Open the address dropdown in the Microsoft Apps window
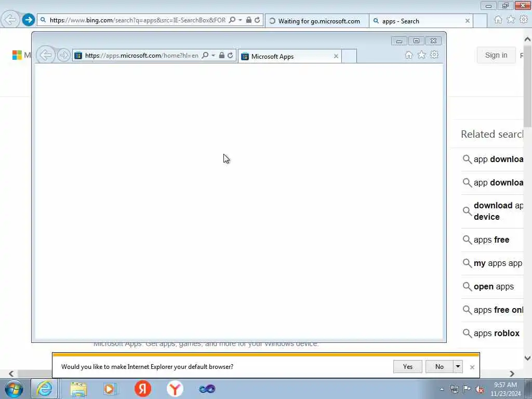 pyautogui.click(x=213, y=55)
